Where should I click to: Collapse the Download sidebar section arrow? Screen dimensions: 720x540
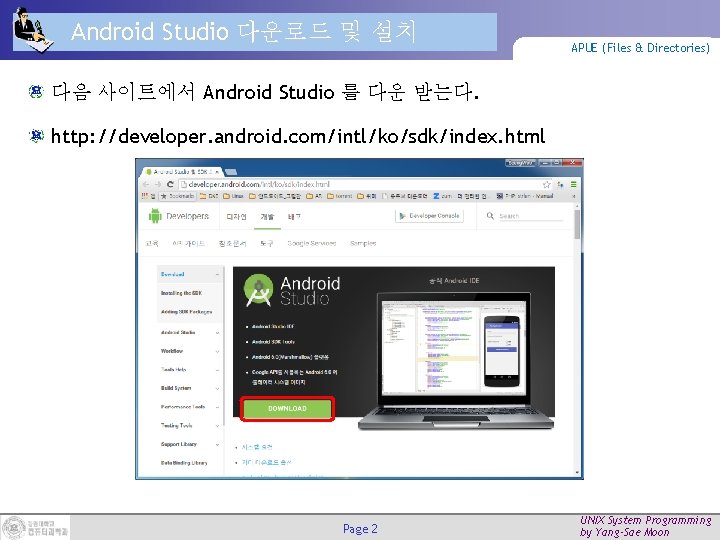point(217,275)
